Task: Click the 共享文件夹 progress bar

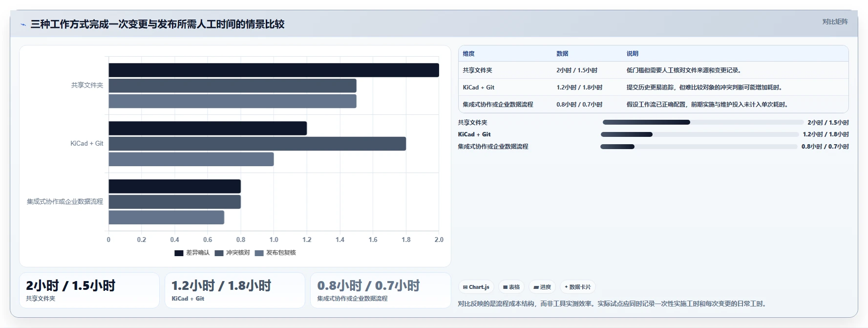Action: pyautogui.click(x=703, y=122)
